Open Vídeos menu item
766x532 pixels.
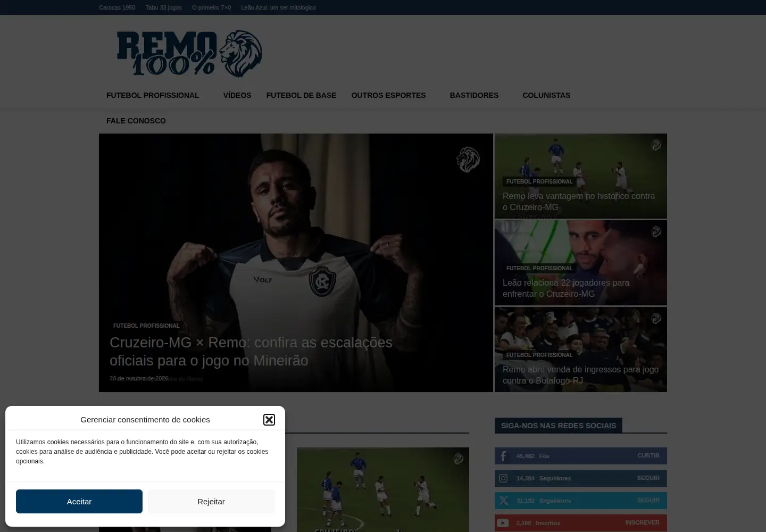237,95
